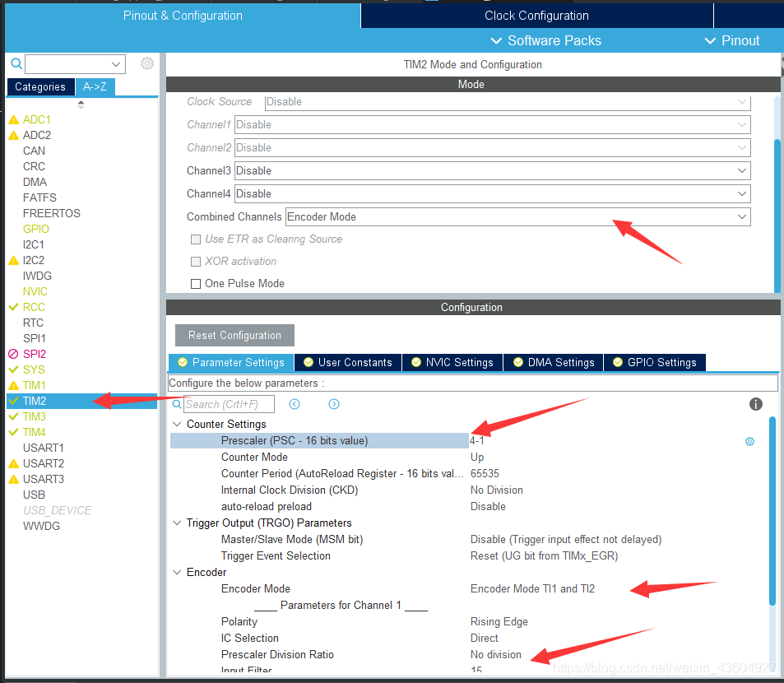
Task: Open the Channel3 dropdown
Action: click(493, 171)
